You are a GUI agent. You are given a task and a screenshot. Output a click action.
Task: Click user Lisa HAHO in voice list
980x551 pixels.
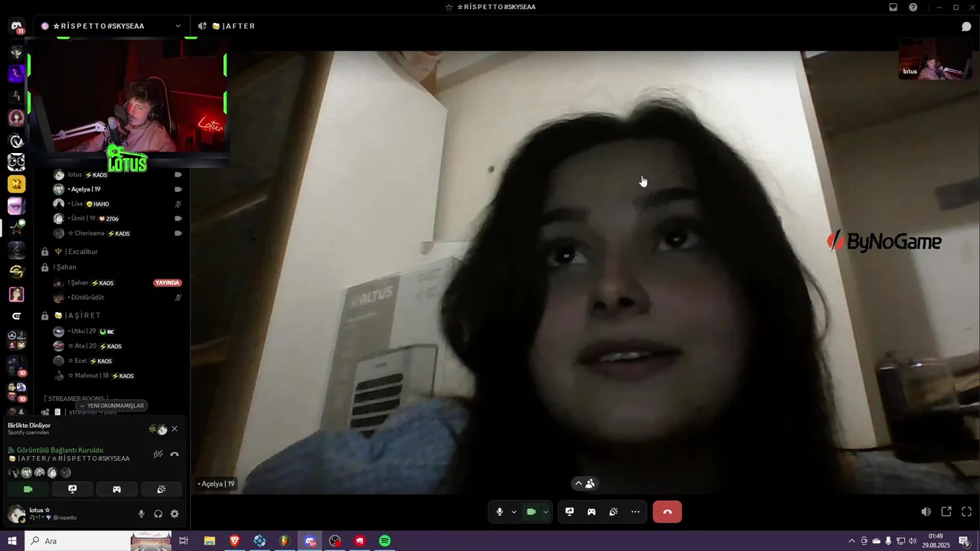point(116,204)
